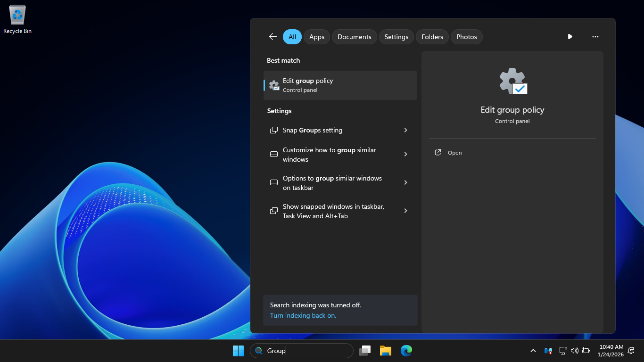Open File Explorer from taskbar
Image resolution: width=644 pixels, height=362 pixels.
tap(386, 351)
